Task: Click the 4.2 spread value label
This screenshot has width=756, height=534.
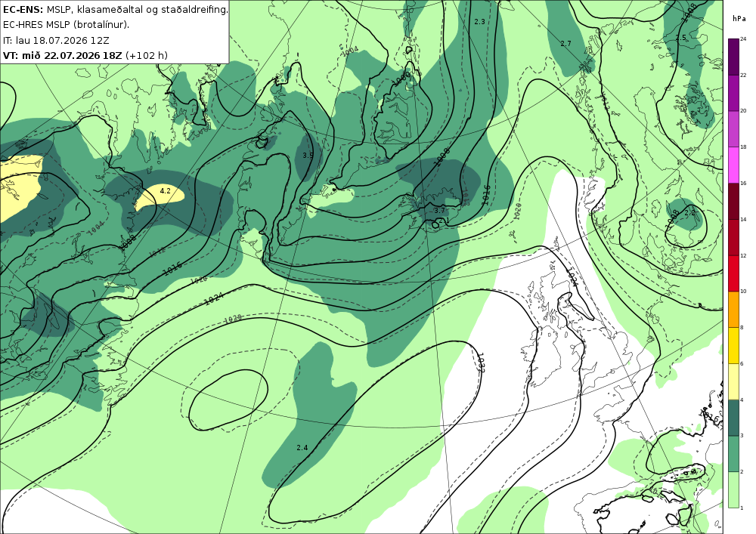Action: point(165,191)
